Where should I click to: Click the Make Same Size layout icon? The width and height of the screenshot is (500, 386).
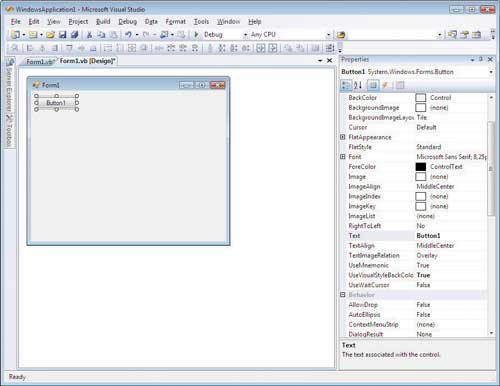(x=132, y=49)
